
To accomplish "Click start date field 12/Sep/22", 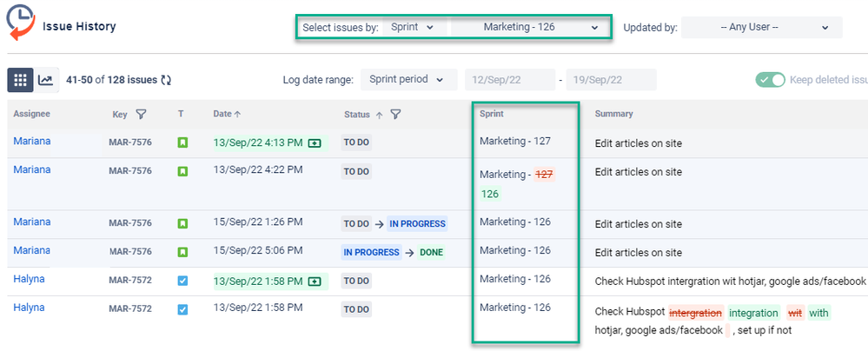I will point(510,80).
